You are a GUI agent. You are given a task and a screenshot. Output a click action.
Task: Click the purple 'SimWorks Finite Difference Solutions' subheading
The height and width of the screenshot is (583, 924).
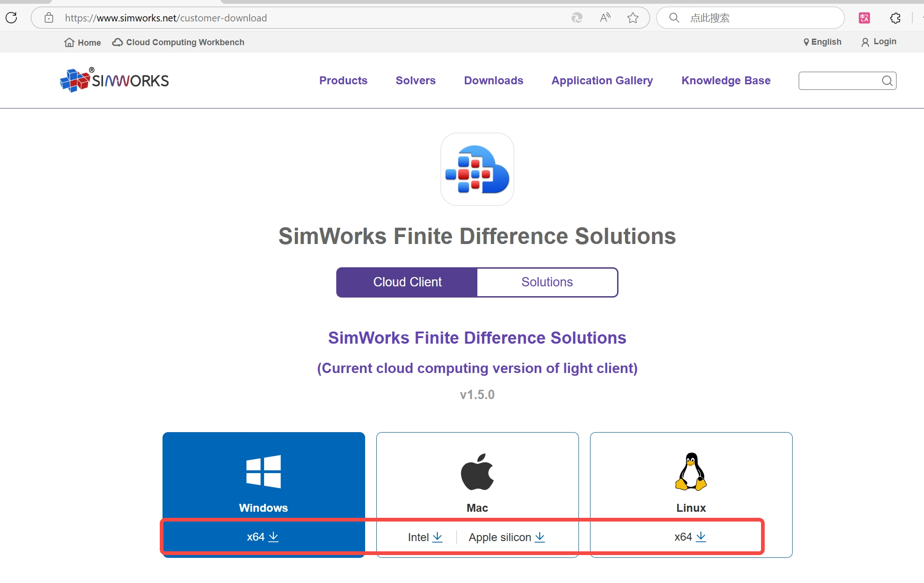click(x=477, y=338)
